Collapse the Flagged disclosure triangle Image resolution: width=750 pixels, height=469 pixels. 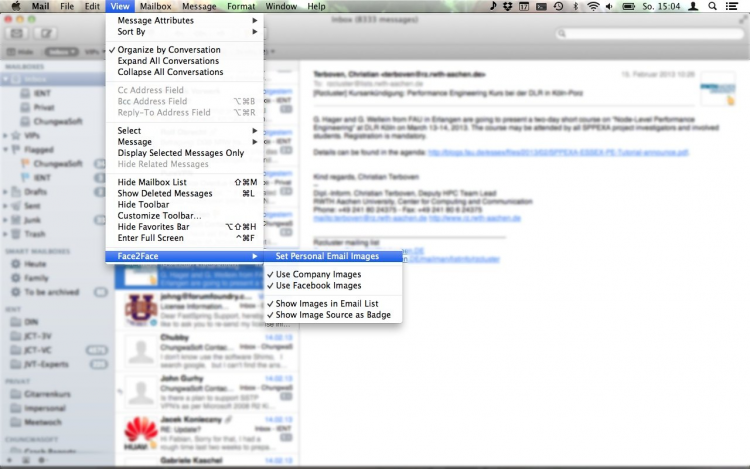tap(6, 150)
